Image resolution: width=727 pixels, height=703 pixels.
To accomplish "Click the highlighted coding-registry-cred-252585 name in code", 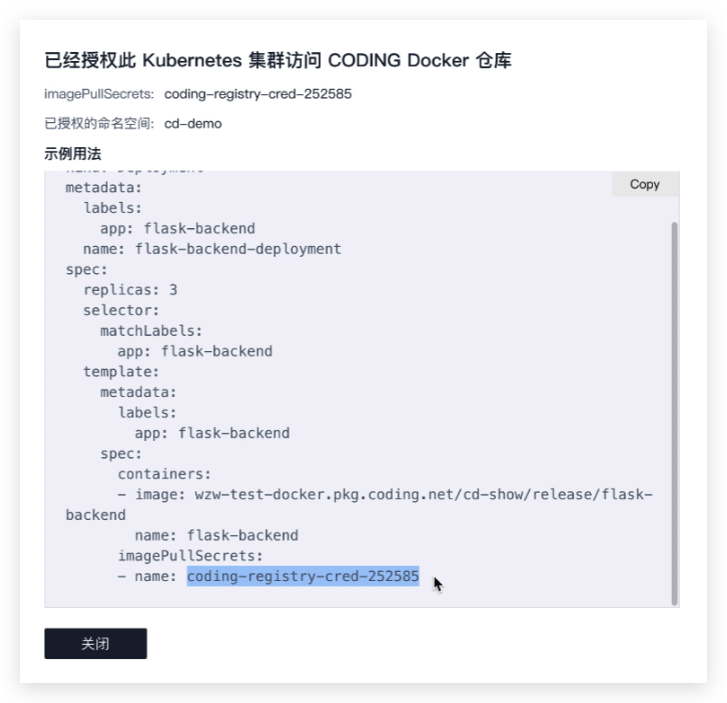I will pyautogui.click(x=303, y=576).
